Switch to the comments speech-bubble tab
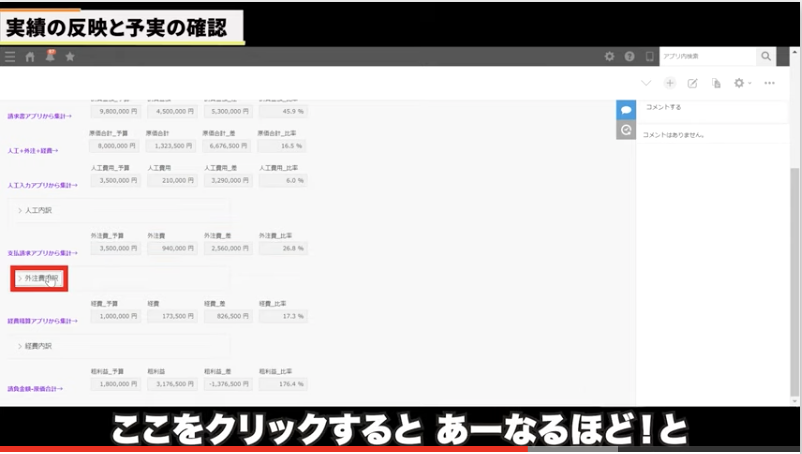Image resolution: width=802 pixels, height=454 pixels. pyautogui.click(x=626, y=109)
